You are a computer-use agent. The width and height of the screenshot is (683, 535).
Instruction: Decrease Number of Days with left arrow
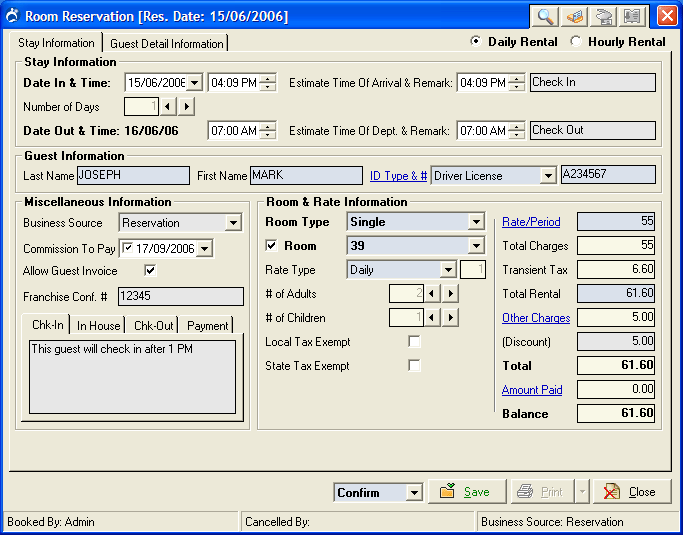pos(168,107)
